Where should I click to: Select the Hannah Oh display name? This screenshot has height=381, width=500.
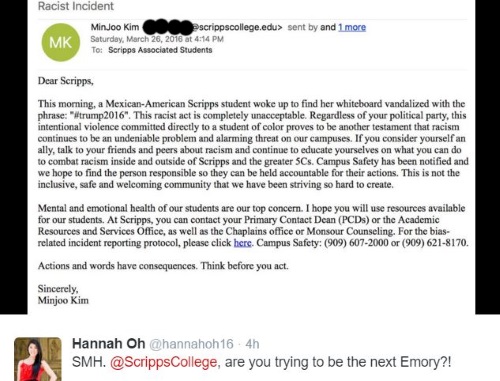[x=109, y=344]
